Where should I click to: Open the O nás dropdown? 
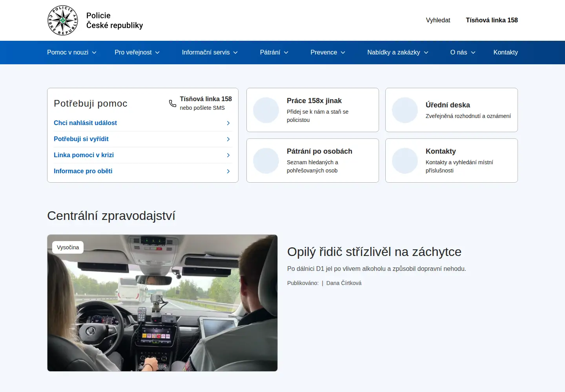point(463,53)
